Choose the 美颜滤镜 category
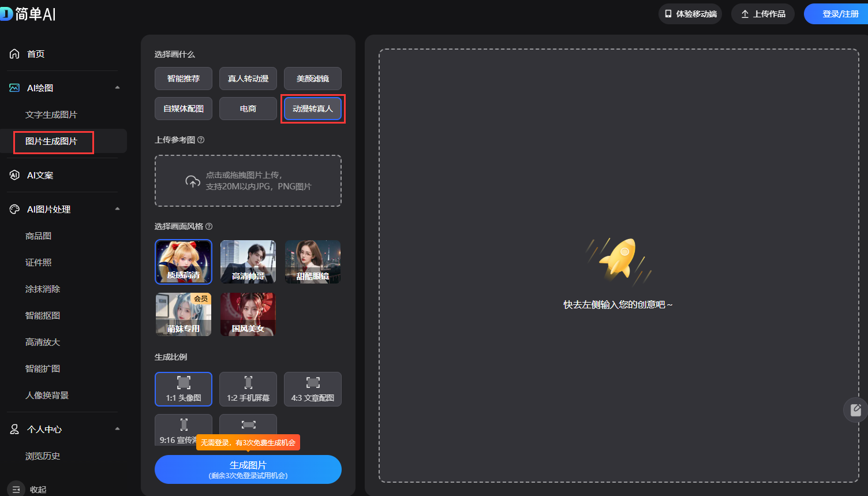Viewport: 868px width, 496px height. pos(313,79)
